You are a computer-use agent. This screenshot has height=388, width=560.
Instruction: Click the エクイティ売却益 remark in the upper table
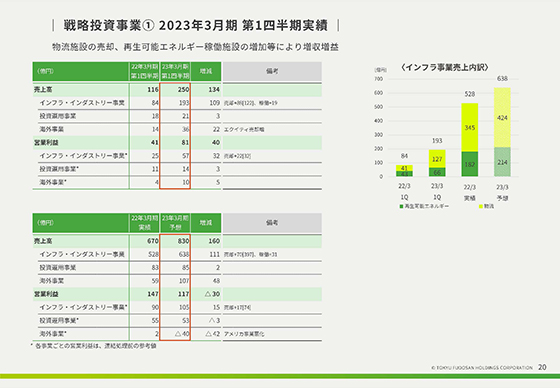[244, 130]
